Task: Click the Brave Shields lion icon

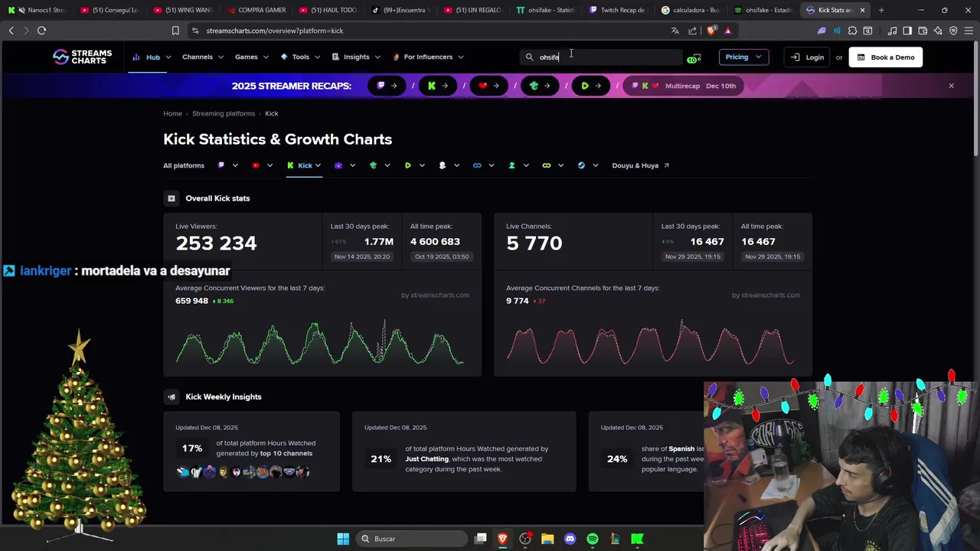Action: [711, 31]
